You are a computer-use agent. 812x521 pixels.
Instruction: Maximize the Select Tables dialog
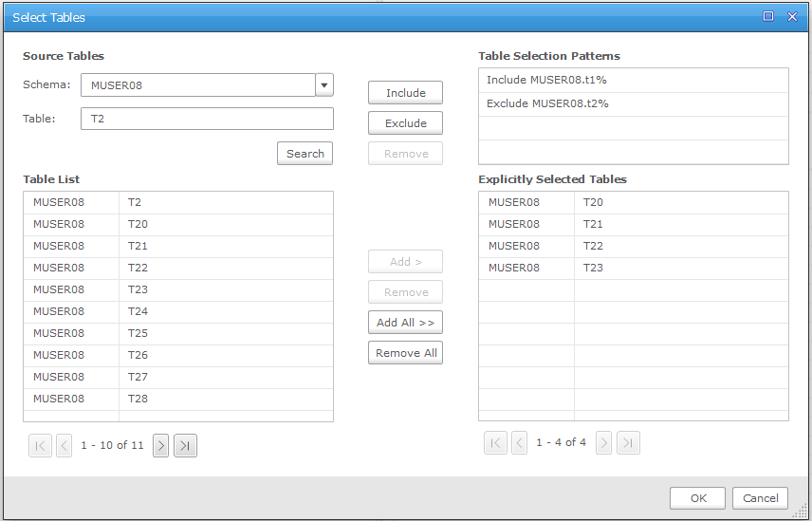(768, 17)
